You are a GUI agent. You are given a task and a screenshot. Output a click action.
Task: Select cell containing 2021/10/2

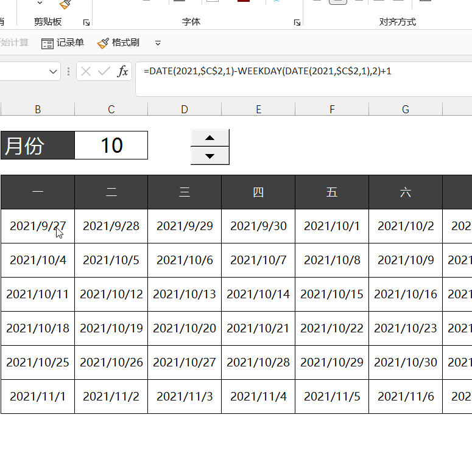(x=406, y=226)
